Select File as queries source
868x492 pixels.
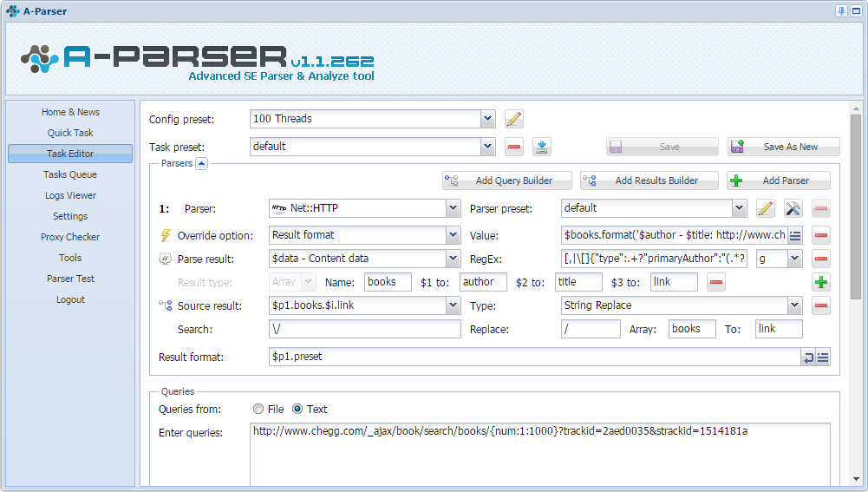click(x=258, y=409)
